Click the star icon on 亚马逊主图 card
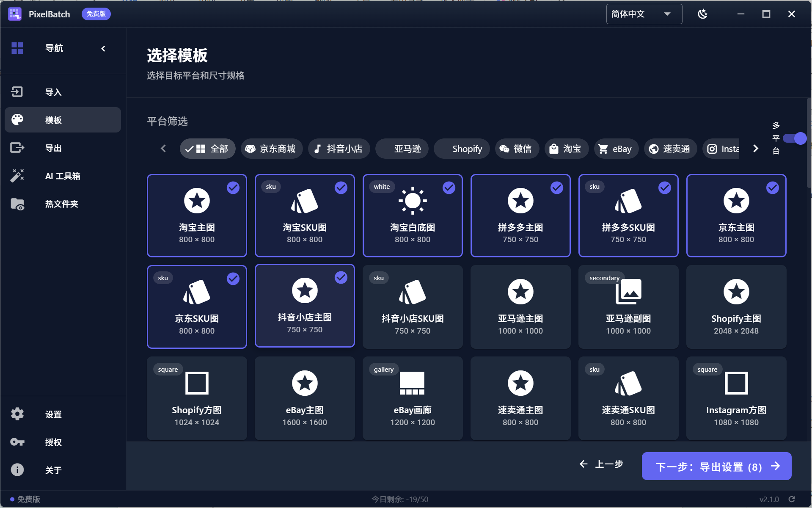The height and width of the screenshot is (508, 812). (x=520, y=292)
